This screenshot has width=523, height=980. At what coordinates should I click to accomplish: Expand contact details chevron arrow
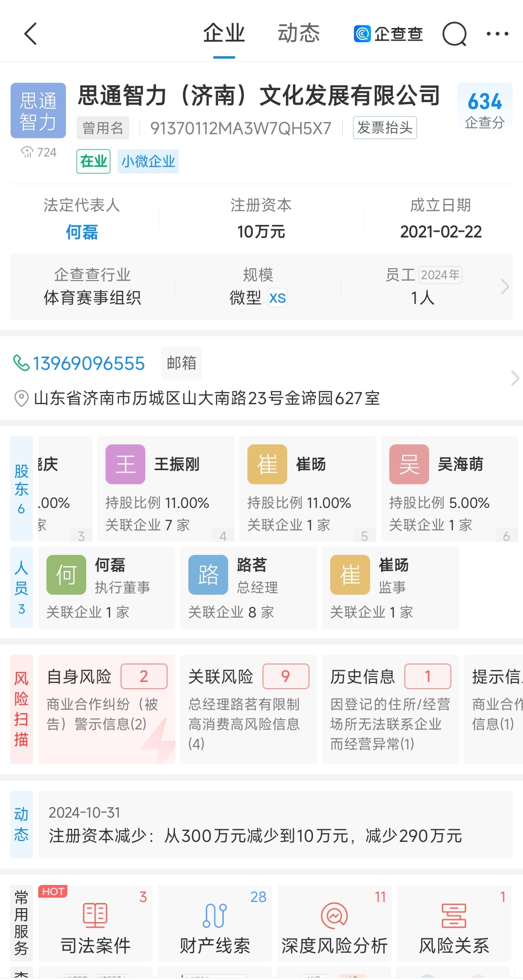(x=514, y=378)
